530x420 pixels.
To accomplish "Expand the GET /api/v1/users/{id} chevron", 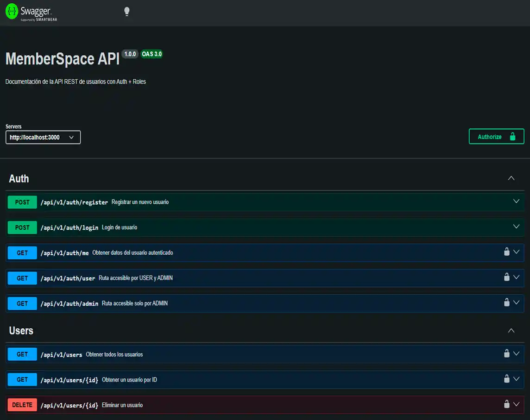I will pos(516,379).
